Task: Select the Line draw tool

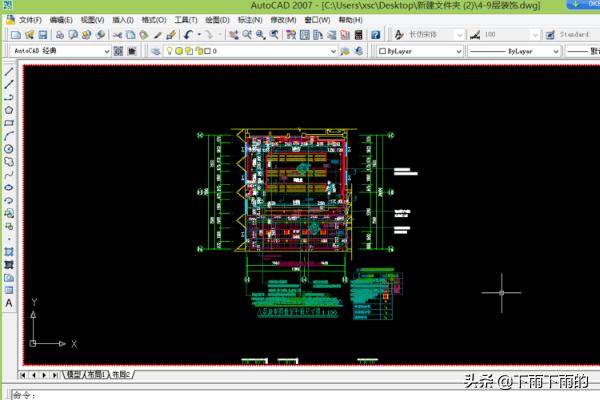Action: point(9,71)
